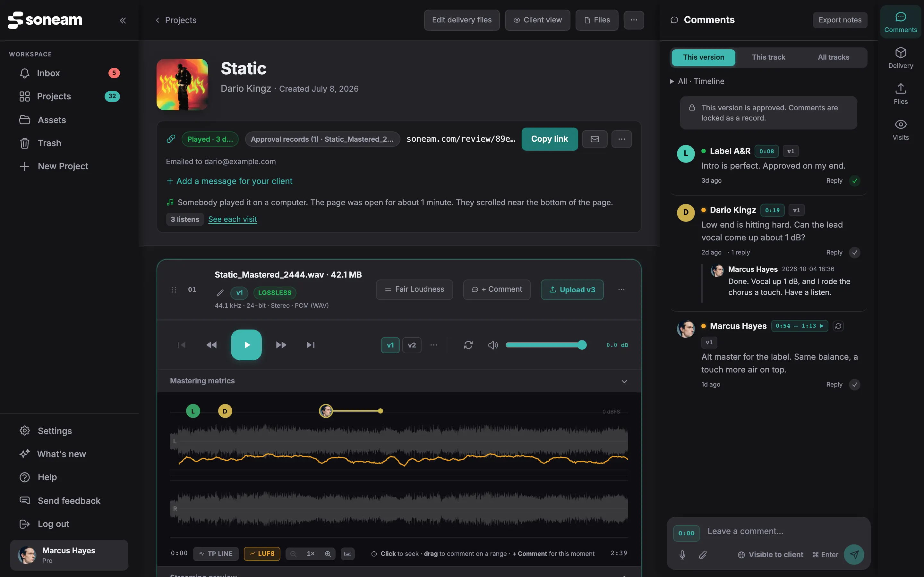Open the See each visit link
924x577 pixels.
point(233,220)
